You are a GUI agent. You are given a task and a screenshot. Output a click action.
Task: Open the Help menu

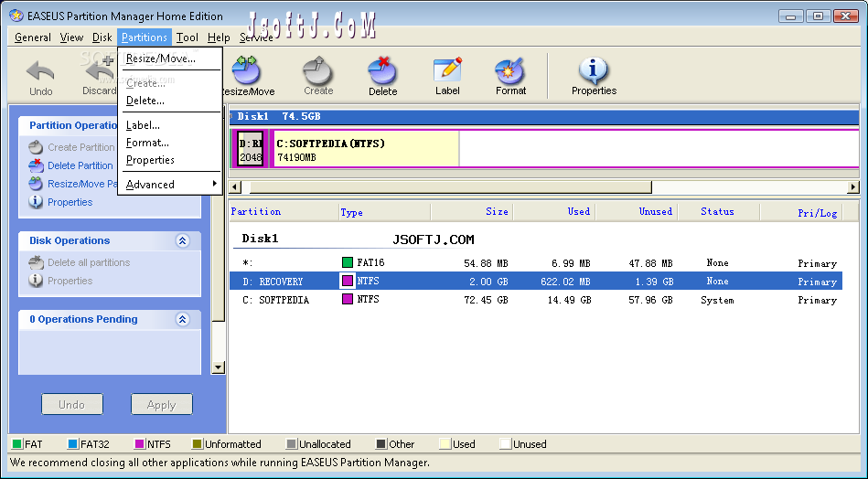219,37
